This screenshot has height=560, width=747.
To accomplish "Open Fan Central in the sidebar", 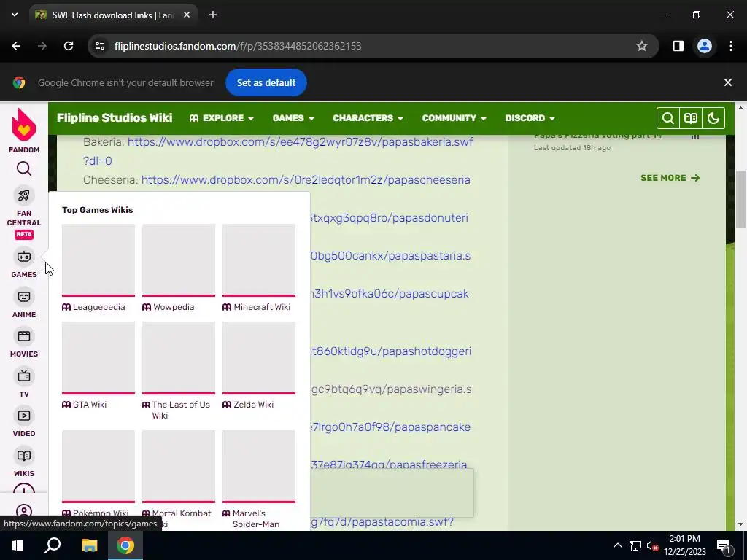I will 24,212.
